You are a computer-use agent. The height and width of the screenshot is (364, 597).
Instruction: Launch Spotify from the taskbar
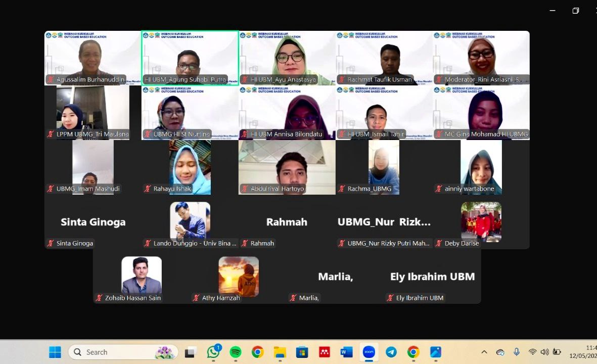click(235, 352)
